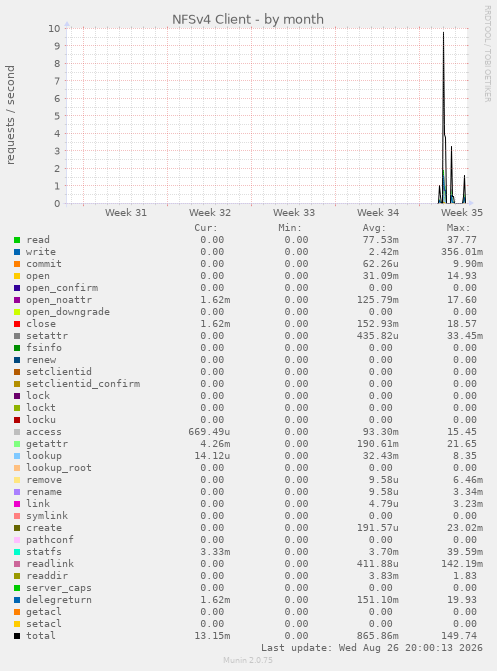Click the magenta link legend swatch
Screen dimensions: 497x671
coord(17,504)
